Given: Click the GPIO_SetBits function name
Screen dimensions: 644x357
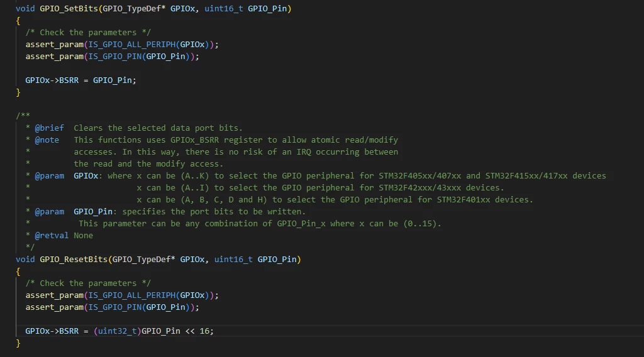Looking at the screenshot, I should coord(69,9).
